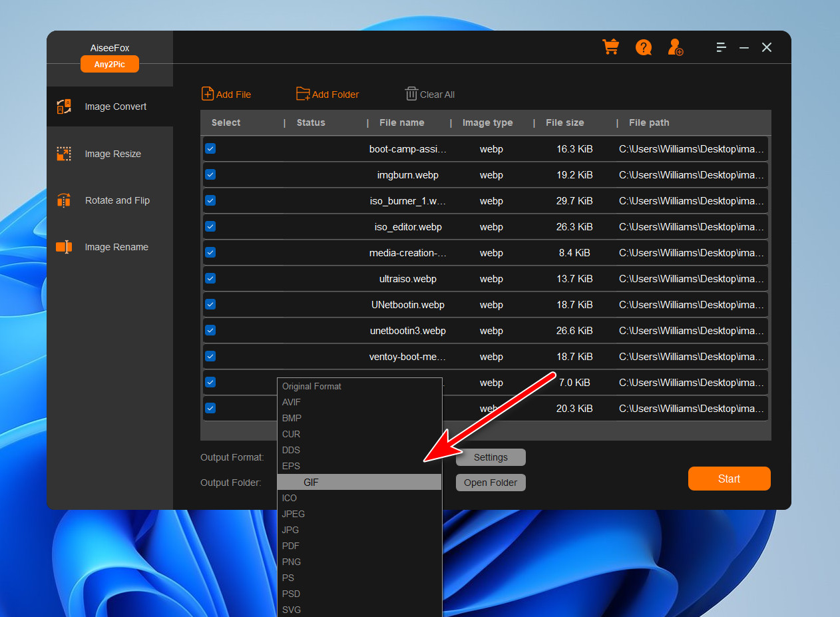Click the Image Rename sidebar icon
840x617 pixels.
(64, 247)
